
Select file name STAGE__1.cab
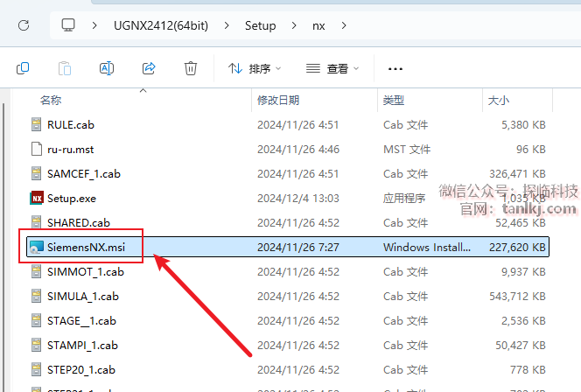(81, 320)
